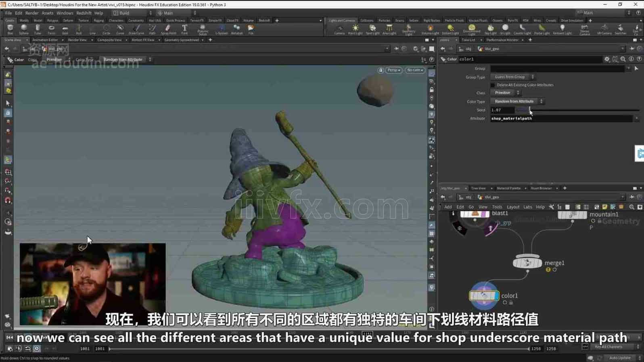Add a VR Camera from the shelf
Image resolution: width=644 pixels, height=362 pixels.
(x=604, y=29)
